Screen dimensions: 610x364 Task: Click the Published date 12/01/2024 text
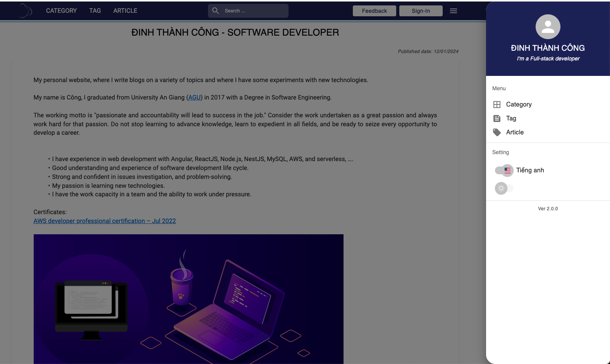(x=428, y=52)
